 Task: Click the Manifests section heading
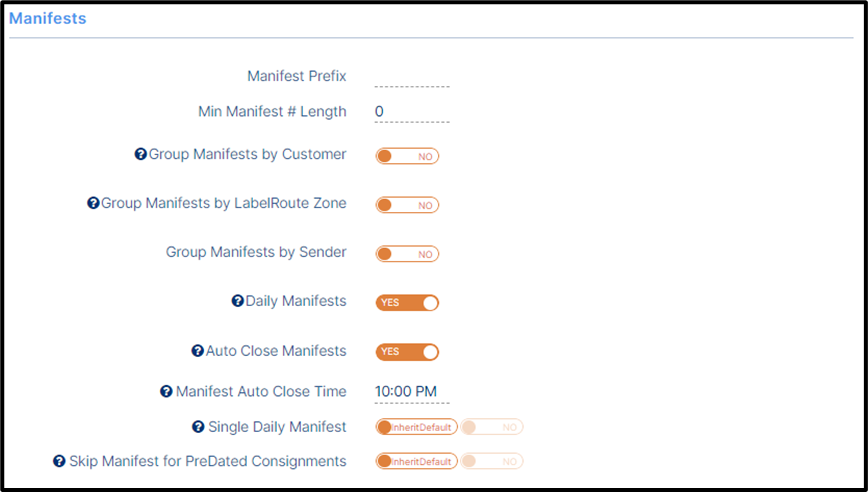point(48,18)
